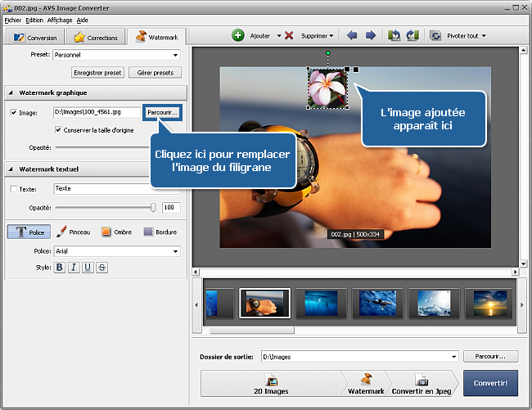
Task: Open the Affichage menu
Action: (58, 19)
